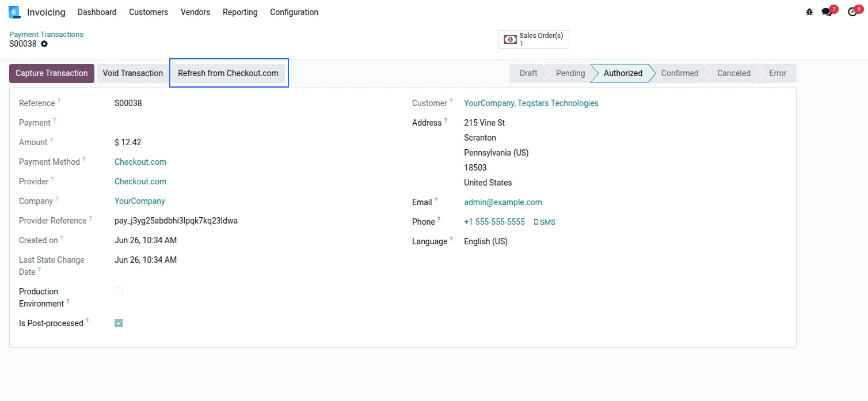
Task: Select the Pending status stage
Action: [569, 73]
